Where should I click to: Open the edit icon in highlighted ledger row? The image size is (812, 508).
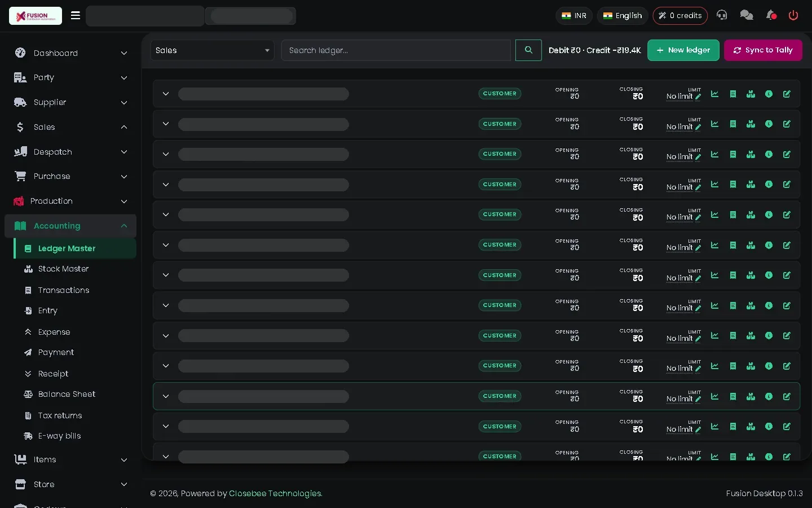click(787, 396)
